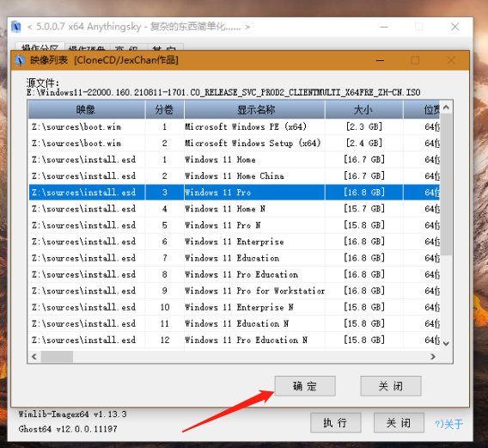Click the 映像 column header
488x448 pixels.
(87, 110)
